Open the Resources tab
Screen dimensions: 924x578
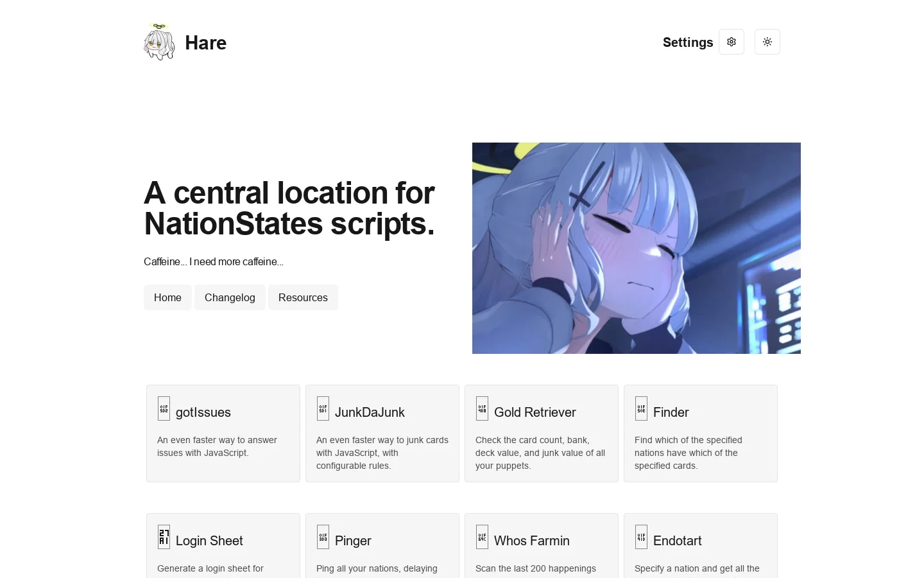point(303,297)
